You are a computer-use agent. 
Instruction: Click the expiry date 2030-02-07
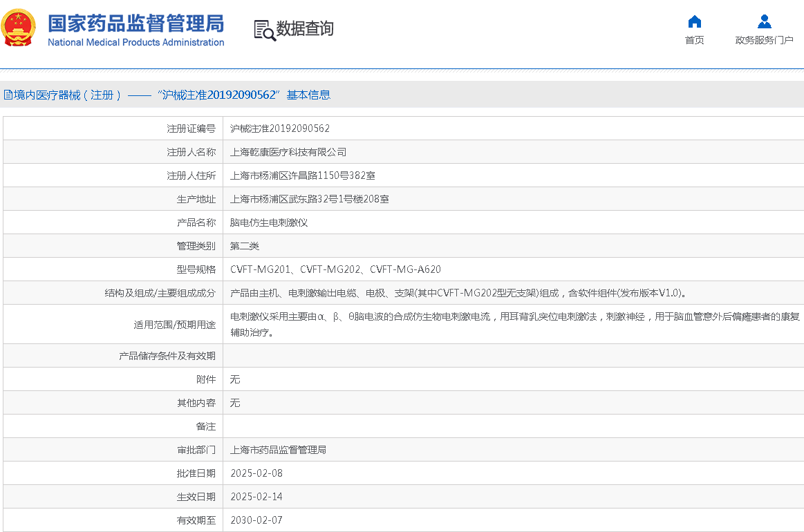click(x=256, y=520)
